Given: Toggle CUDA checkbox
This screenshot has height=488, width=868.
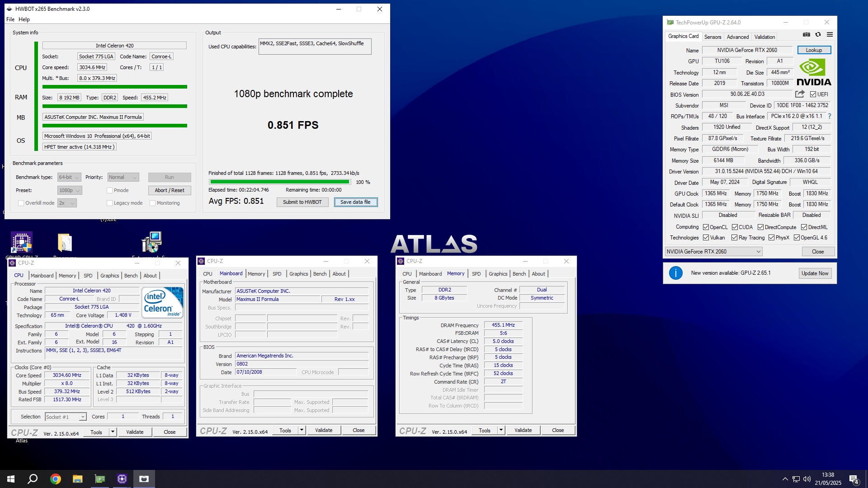Looking at the screenshot, I should [735, 227].
